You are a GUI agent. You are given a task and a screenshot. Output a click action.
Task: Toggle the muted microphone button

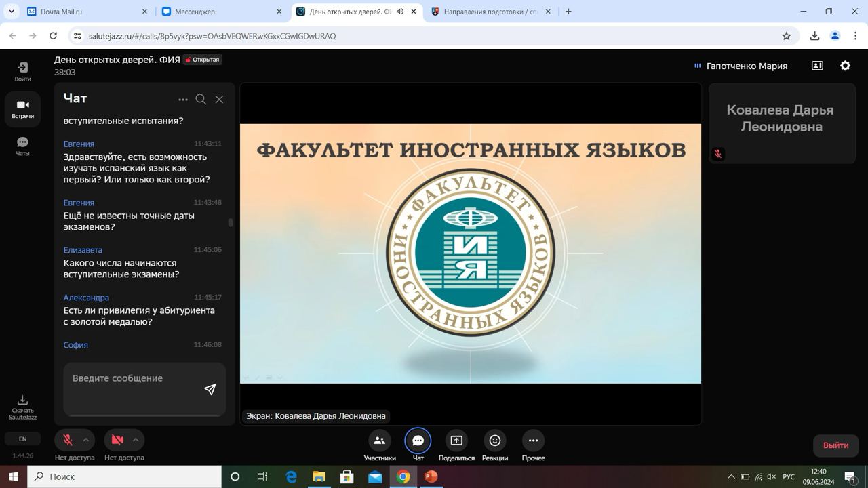coord(68,440)
